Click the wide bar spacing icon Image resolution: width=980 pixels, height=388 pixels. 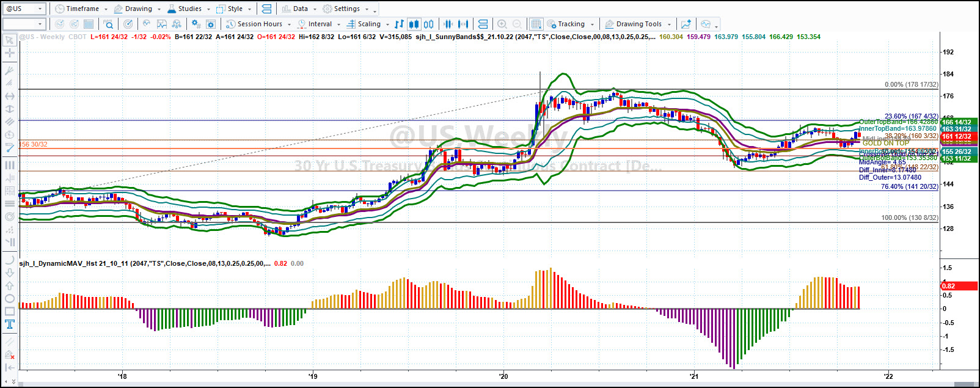pyautogui.click(x=463, y=24)
